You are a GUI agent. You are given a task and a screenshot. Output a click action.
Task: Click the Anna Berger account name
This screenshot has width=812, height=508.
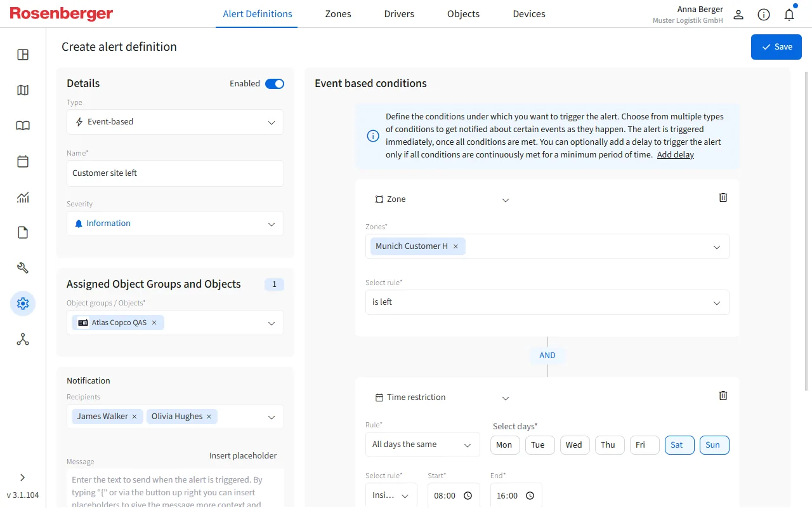[700, 9]
